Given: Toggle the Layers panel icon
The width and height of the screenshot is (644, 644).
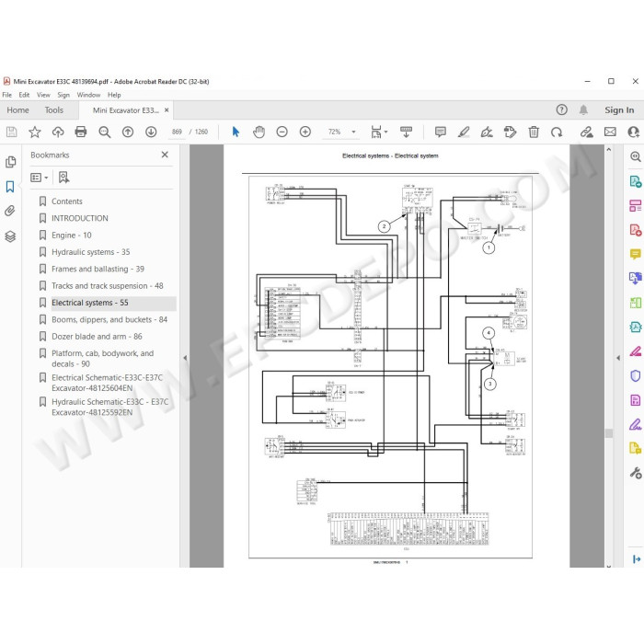Looking at the screenshot, I should [10, 236].
